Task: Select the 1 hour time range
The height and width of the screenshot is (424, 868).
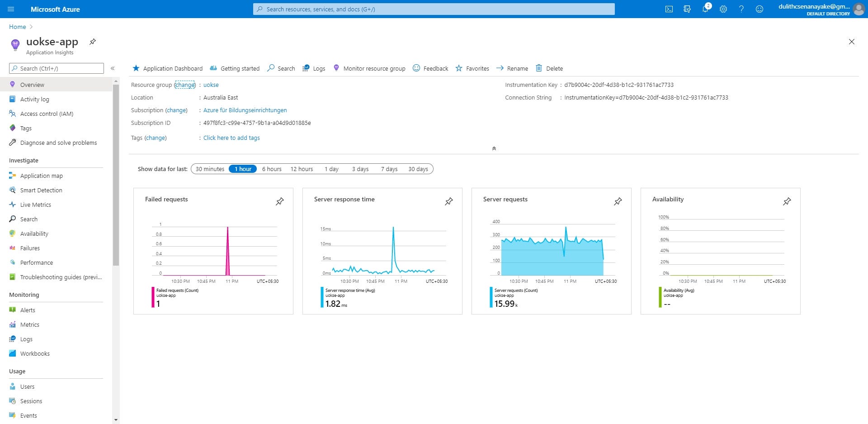Action: tap(243, 169)
